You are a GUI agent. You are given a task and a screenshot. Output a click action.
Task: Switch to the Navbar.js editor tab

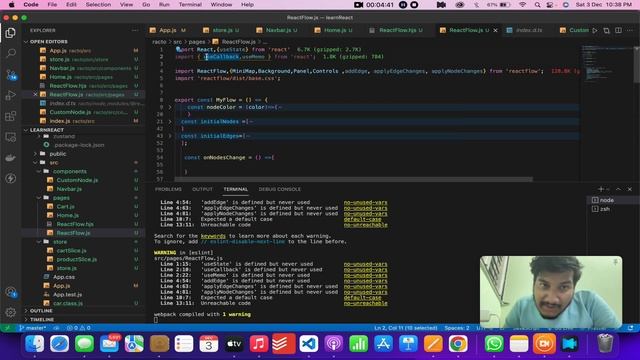tap(278, 30)
